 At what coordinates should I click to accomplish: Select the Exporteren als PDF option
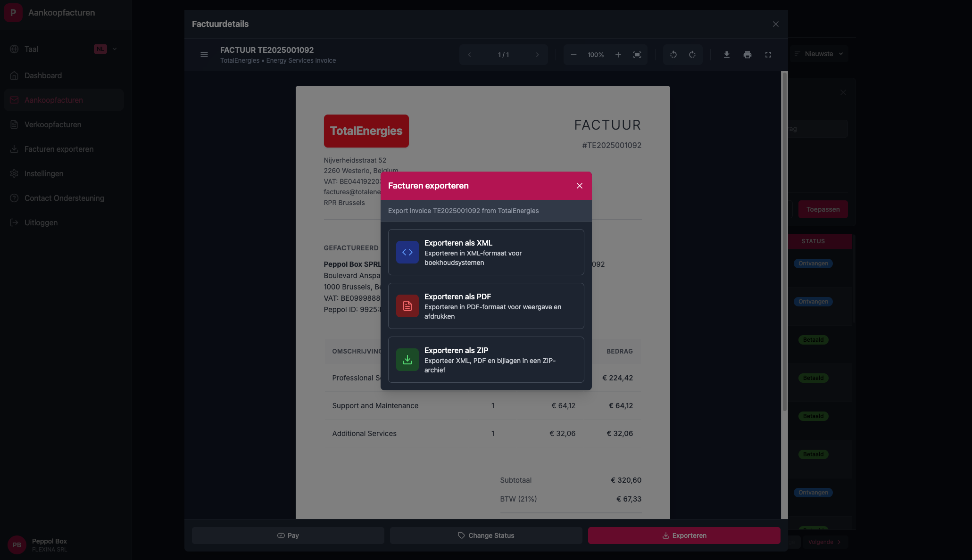click(x=486, y=306)
